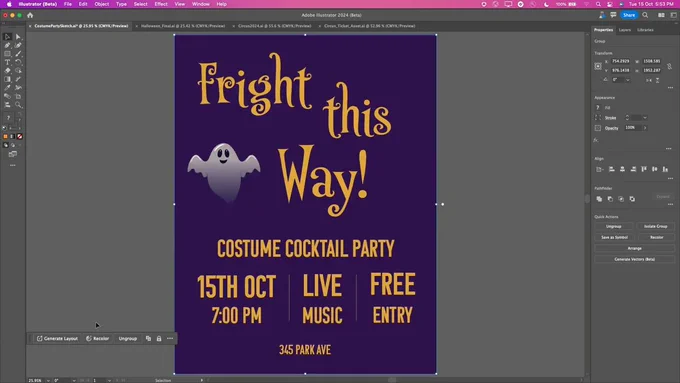Click the duplicate icon in contextual task bar
Image resolution: width=680 pixels, height=383 pixels.
pyautogui.click(x=148, y=339)
